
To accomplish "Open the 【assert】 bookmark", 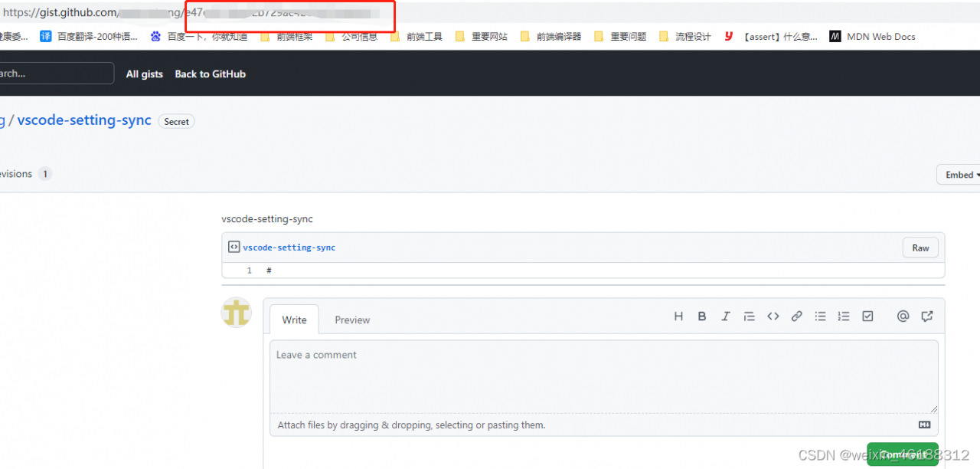I will (x=771, y=36).
